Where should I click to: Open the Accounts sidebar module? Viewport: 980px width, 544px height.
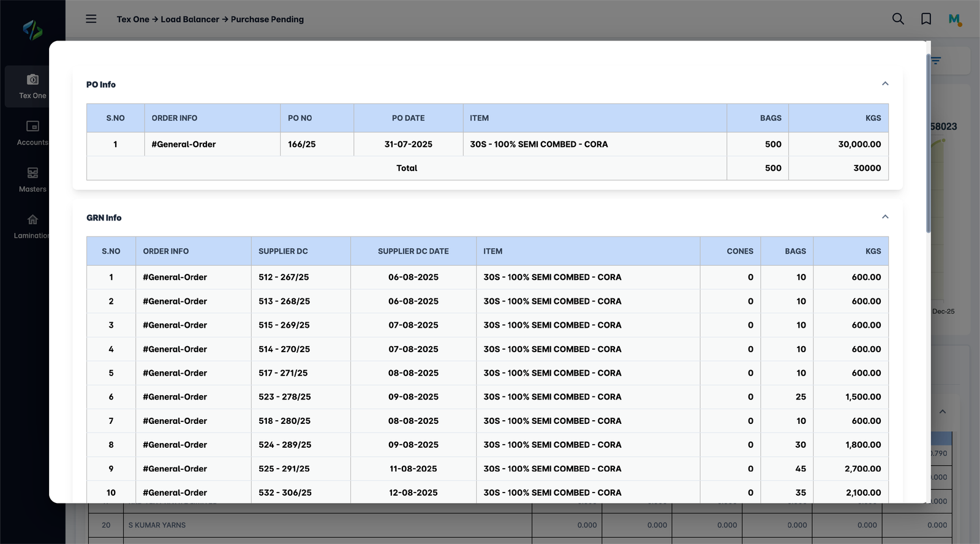(32, 133)
